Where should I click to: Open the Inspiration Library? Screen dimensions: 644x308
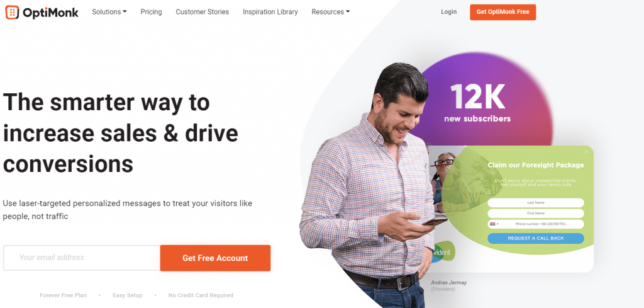tap(270, 12)
